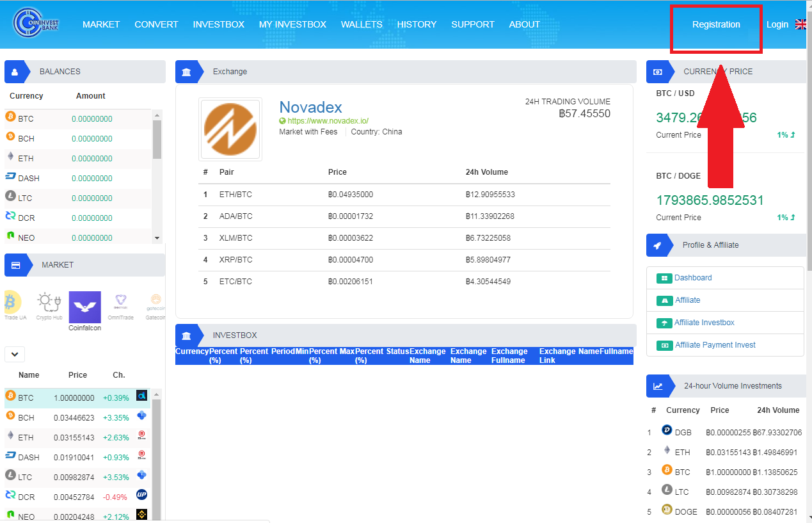Open MY INVESTBOX in the navigation

point(292,24)
